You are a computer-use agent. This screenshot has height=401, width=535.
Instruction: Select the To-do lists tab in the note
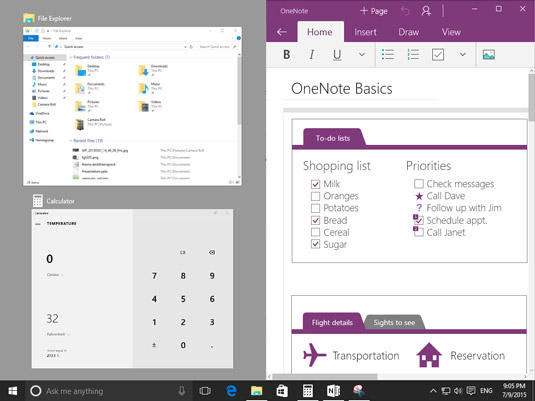click(333, 138)
